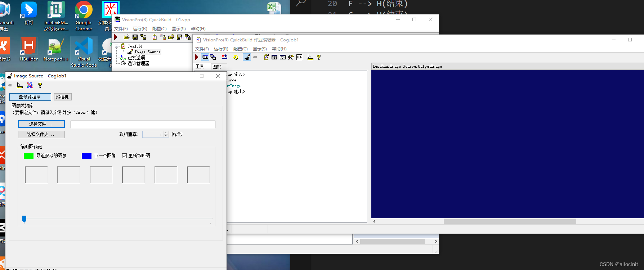Select 已发送项 in the QuickBuild tree
Image resolution: width=644 pixels, height=270 pixels.
137,58
